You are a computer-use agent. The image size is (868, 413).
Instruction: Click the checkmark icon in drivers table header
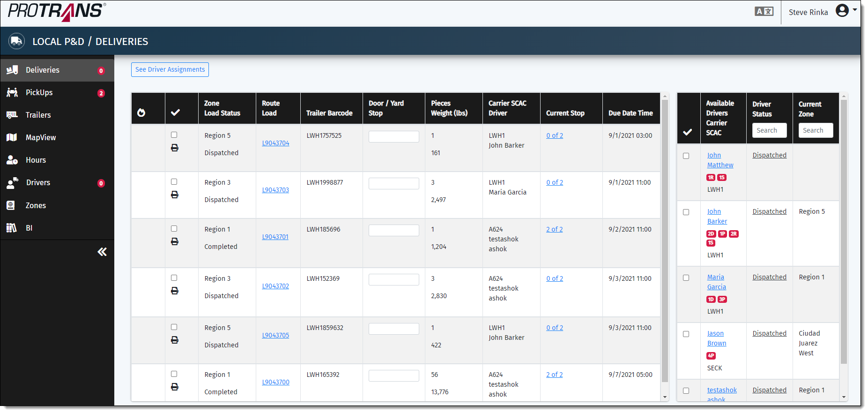click(x=687, y=132)
